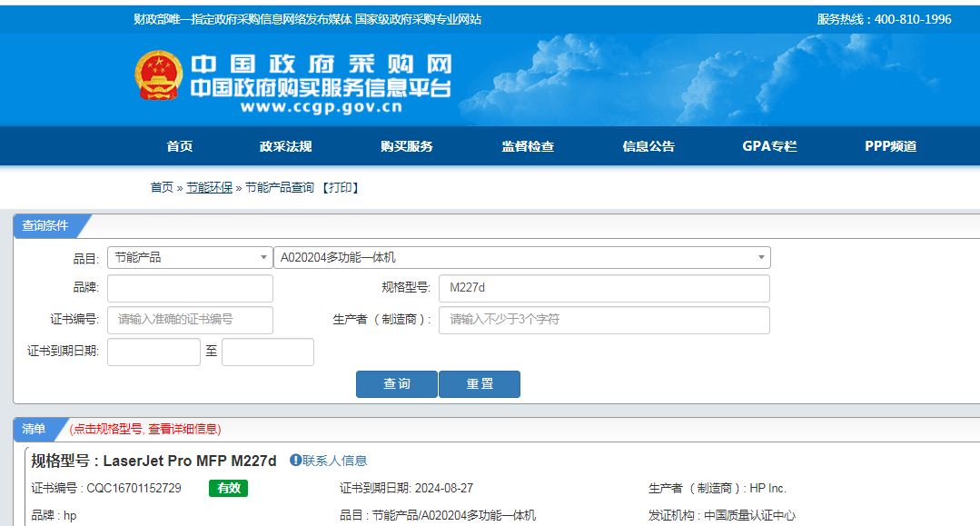The width and height of the screenshot is (980, 526).
Task: Click the 证书编号 certificate number field
Action: (x=190, y=320)
